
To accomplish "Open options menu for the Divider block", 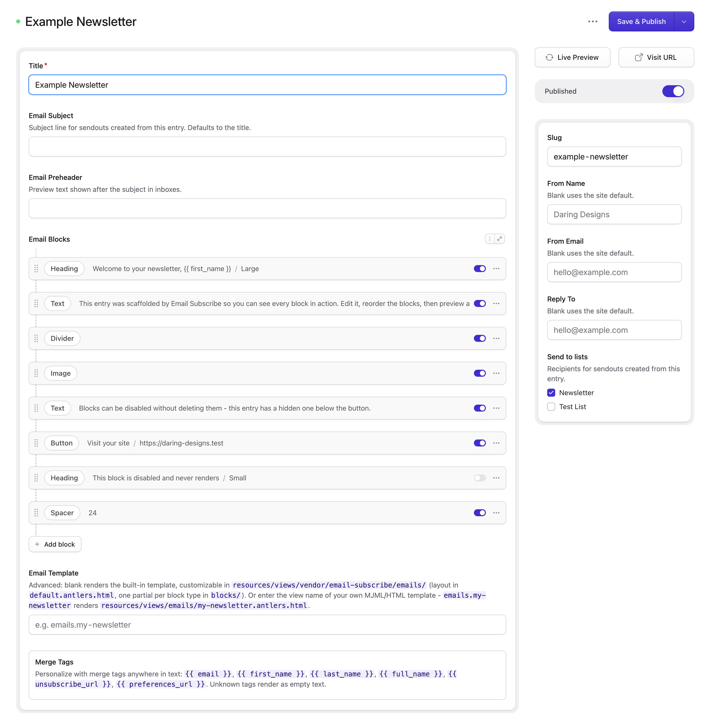I will [496, 338].
